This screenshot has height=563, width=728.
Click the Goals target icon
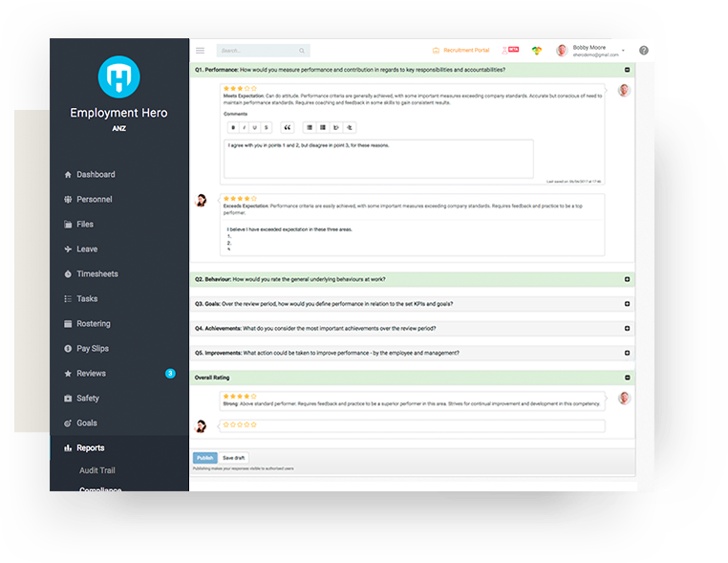[68, 423]
